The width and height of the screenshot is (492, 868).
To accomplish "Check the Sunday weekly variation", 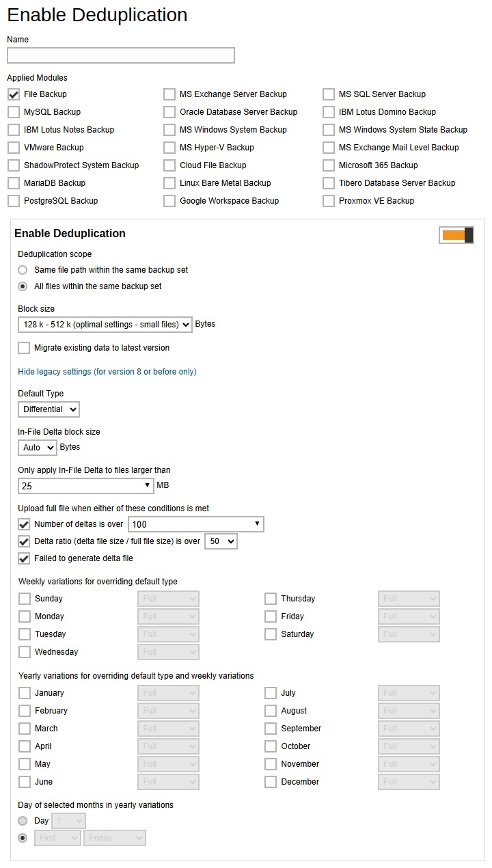I will pyautogui.click(x=23, y=599).
